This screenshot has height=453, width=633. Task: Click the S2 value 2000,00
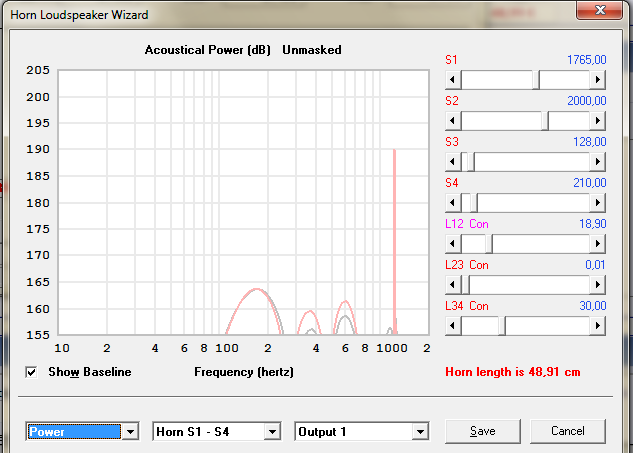coord(587,101)
